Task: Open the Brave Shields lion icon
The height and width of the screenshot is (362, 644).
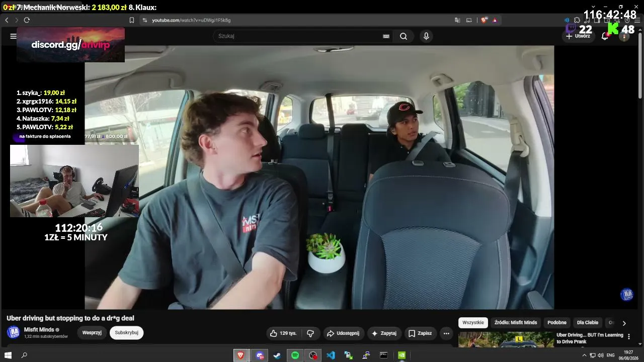Action: click(x=484, y=20)
